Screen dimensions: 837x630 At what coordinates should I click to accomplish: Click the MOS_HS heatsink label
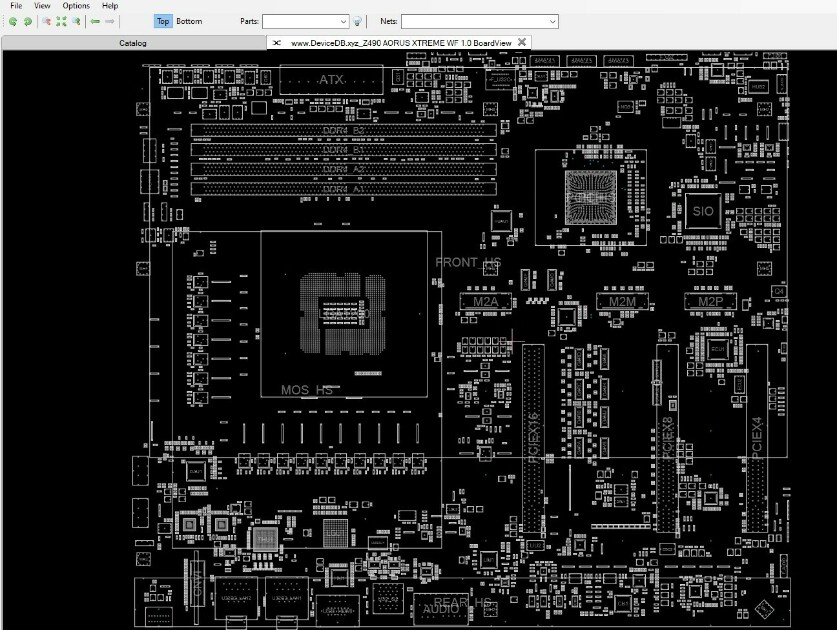(x=307, y=390)
